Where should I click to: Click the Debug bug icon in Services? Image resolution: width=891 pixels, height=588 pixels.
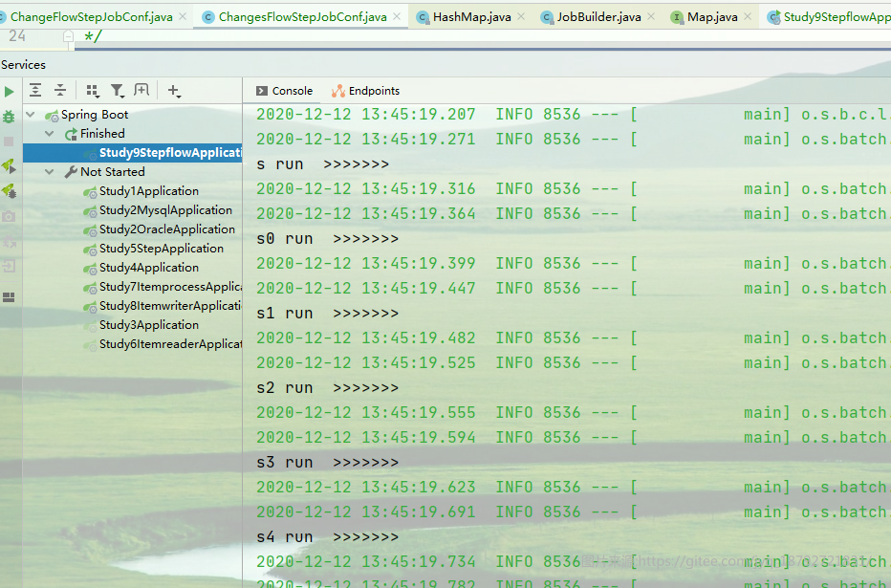[x=10, y=117]
